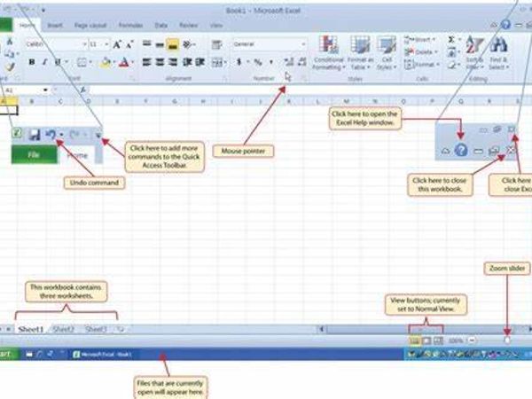Click the Insert Function fx icon
The image size is (532, 399).
(x=82, y=90)
